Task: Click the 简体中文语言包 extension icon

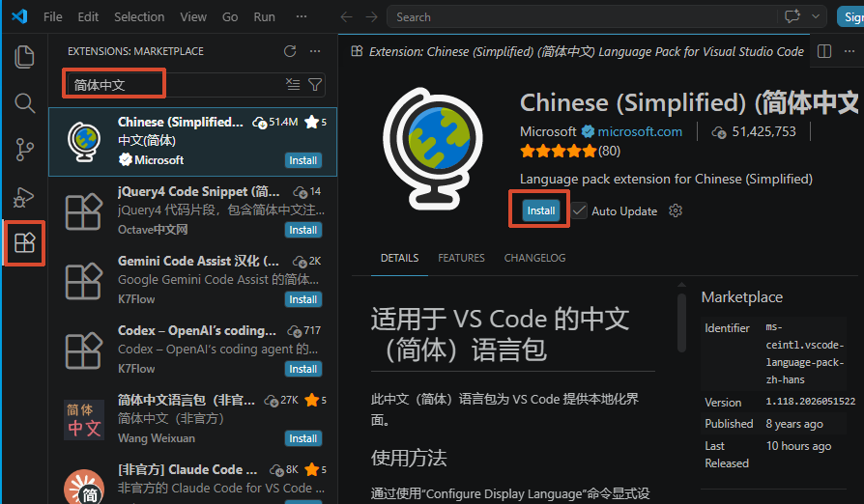Action: [x=84, y=420]
